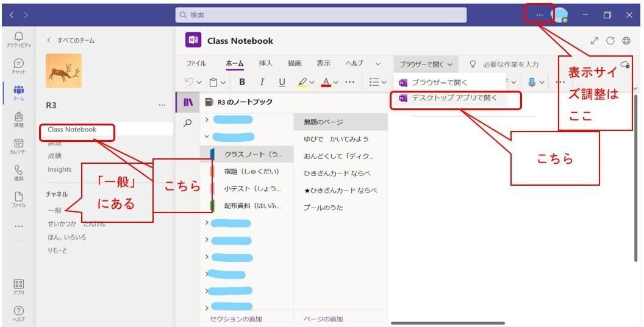Expand the ribbon tabs overflow chevron
The image size is (644, 327).
(378, 63)
